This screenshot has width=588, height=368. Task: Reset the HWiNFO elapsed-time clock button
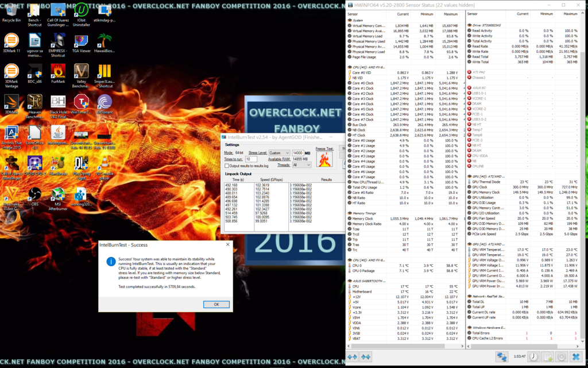534,356
